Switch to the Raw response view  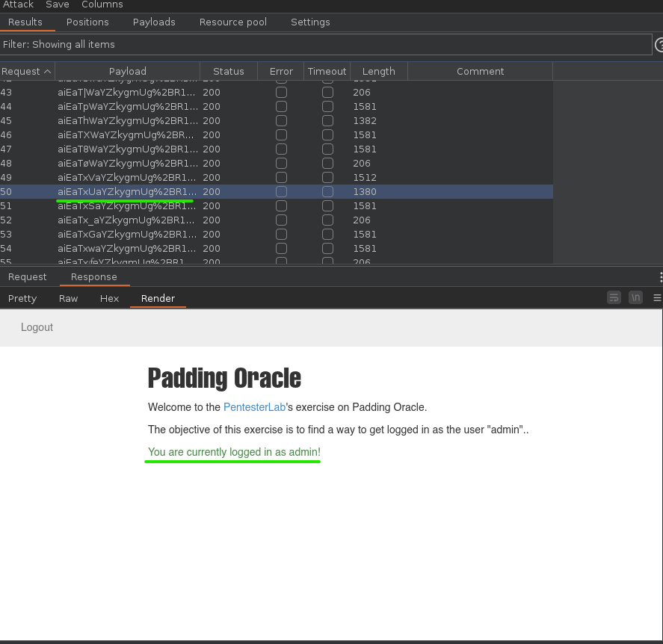tap(68, 298)
